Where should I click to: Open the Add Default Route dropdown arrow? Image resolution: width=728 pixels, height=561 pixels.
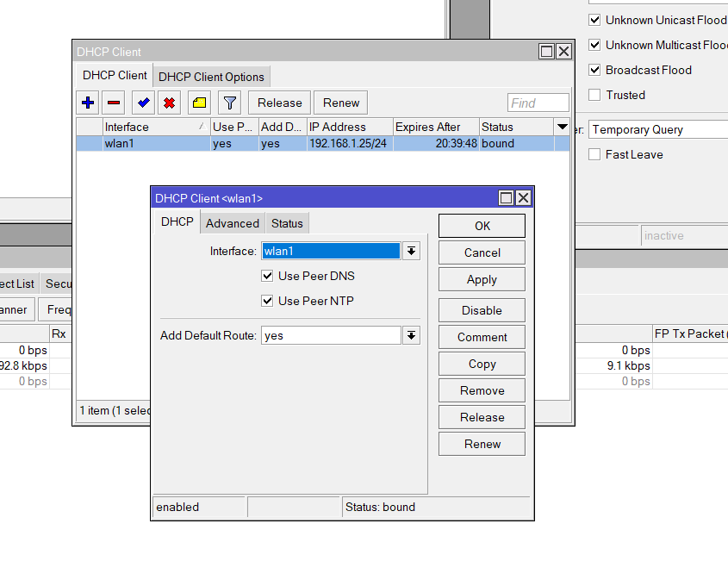(x=411, y=336)
